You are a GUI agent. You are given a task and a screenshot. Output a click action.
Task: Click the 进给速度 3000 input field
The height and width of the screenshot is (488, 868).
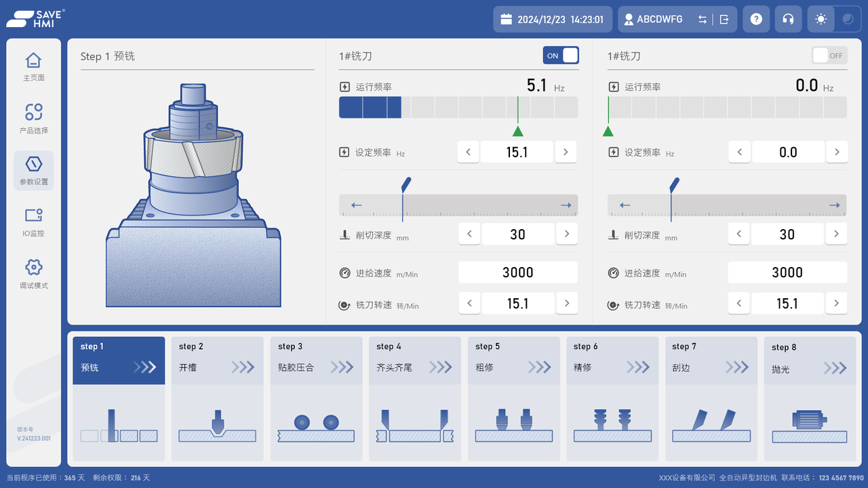[517, 272]
